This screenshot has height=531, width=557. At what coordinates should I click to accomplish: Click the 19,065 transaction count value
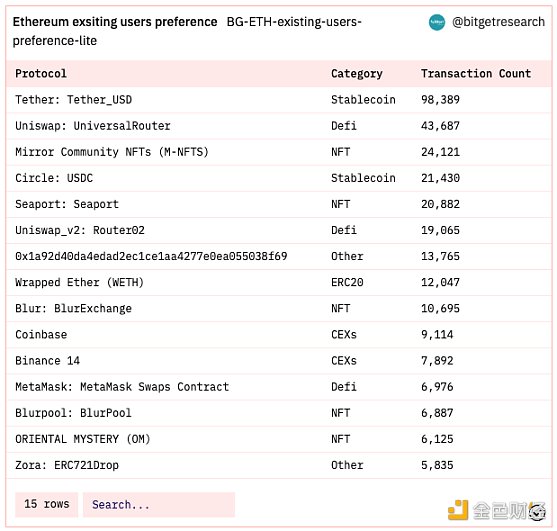click(x=440, y=230)
